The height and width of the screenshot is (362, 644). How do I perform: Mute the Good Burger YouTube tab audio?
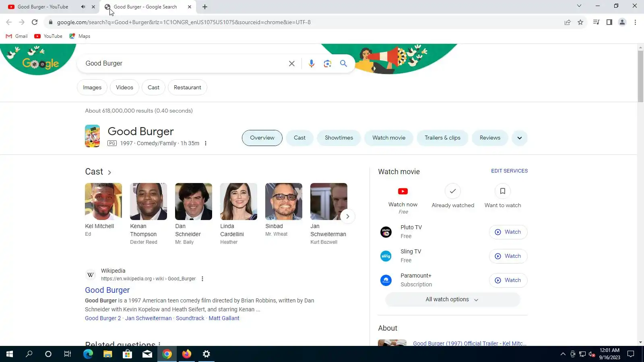pyautogui.click(x=83, y=7)
